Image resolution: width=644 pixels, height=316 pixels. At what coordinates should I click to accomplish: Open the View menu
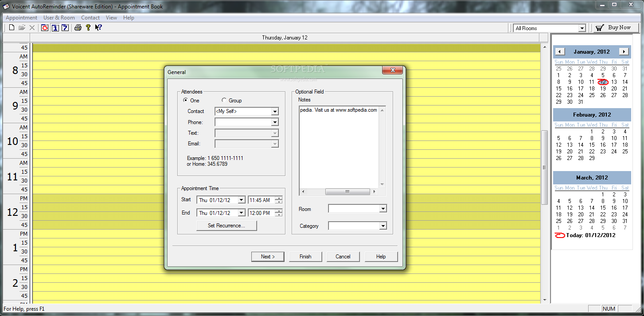(111, 18)
